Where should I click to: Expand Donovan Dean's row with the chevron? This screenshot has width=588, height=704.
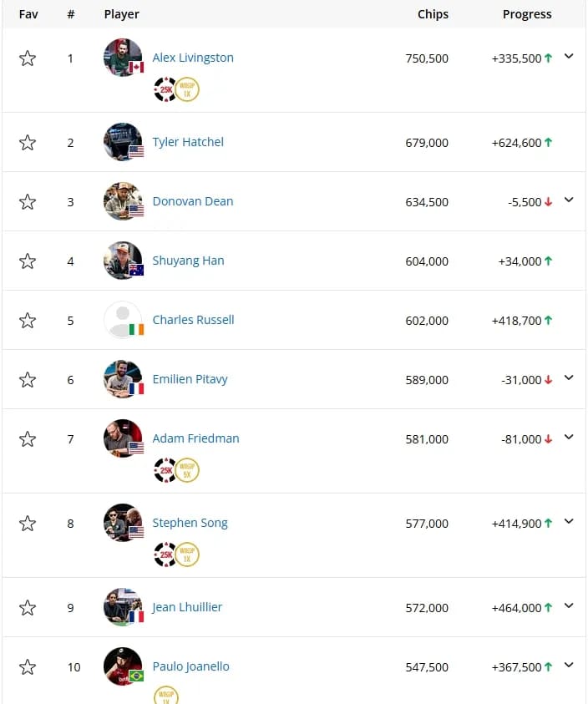coord(569,200)
